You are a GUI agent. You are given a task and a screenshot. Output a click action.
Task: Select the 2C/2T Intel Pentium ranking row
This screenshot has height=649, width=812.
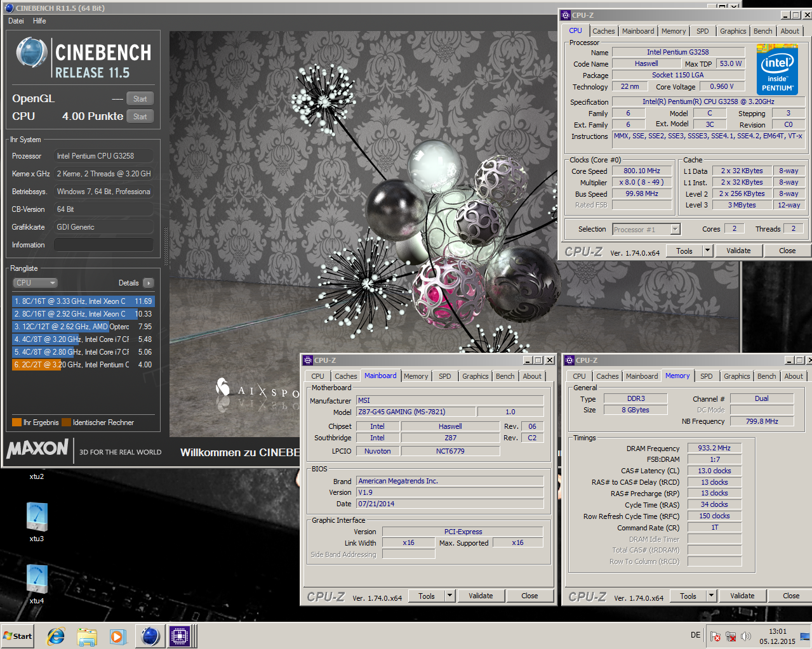[x=83, y=365]
